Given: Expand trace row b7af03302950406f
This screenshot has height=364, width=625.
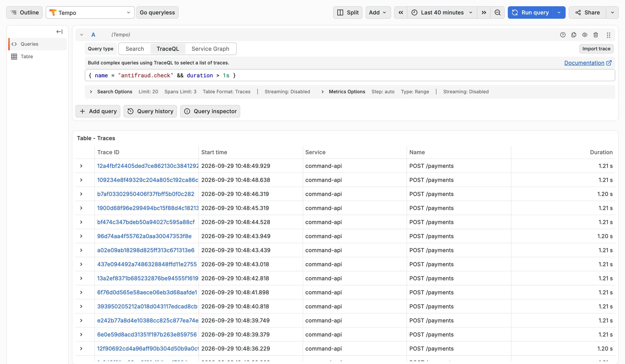Looking at the screenshot, I should (81, 194).
